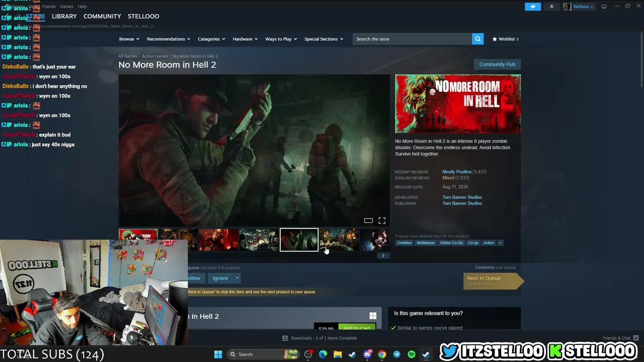
Task: Open the Help menu
Action: [82, 7]
